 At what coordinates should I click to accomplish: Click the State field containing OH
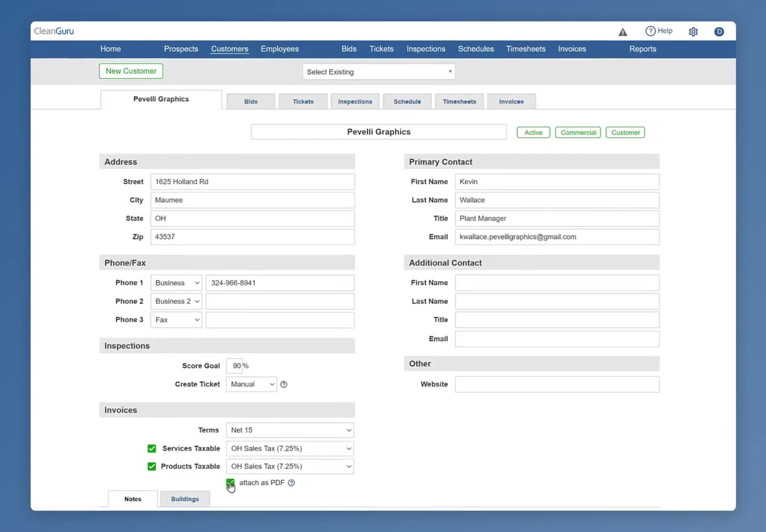(252, 219)
